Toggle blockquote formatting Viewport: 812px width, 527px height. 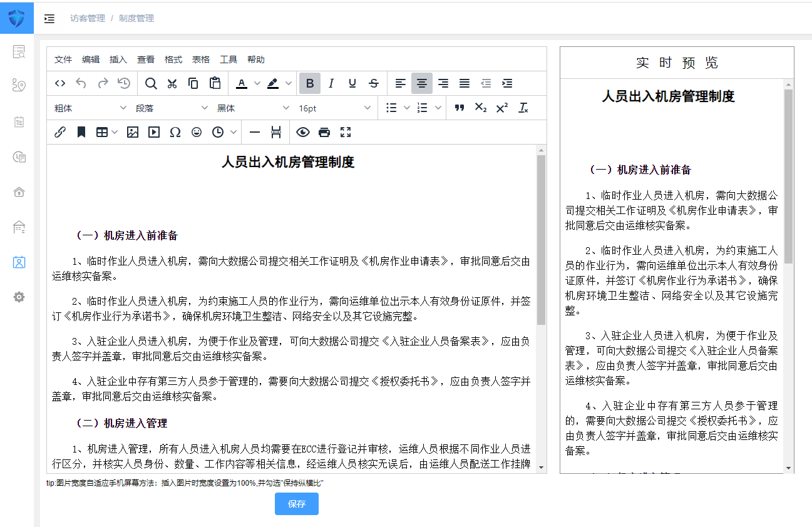click(x=460, y=108)
